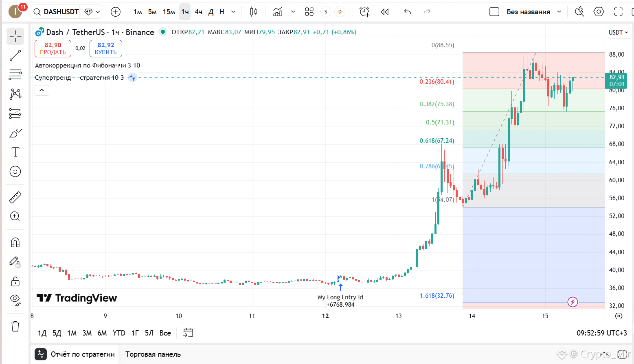Select the Д daily timeframe
Viewport: 634px width, 364px height.
(x=211, y=12)
